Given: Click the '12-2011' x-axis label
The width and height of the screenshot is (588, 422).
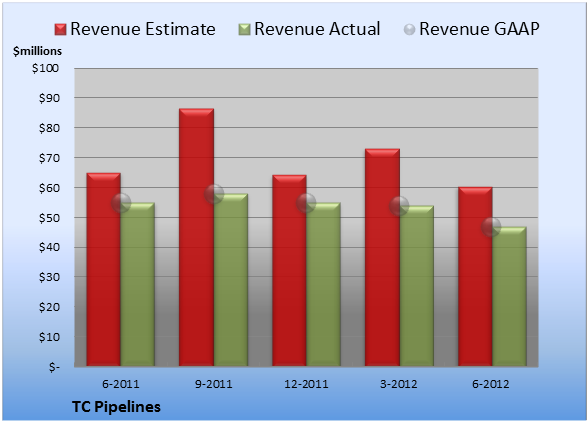Looking at the screenshot, I should [306, 384].
